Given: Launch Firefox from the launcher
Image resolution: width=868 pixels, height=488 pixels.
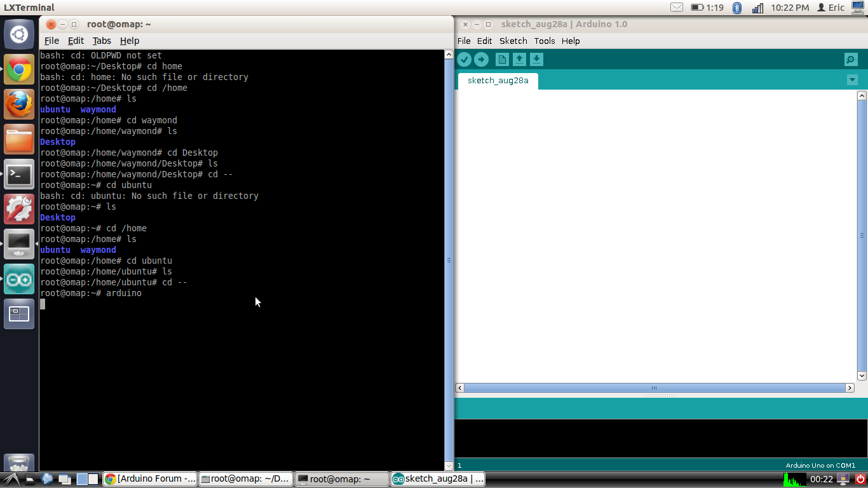Looking at the screenshot, I should [19, 104].
